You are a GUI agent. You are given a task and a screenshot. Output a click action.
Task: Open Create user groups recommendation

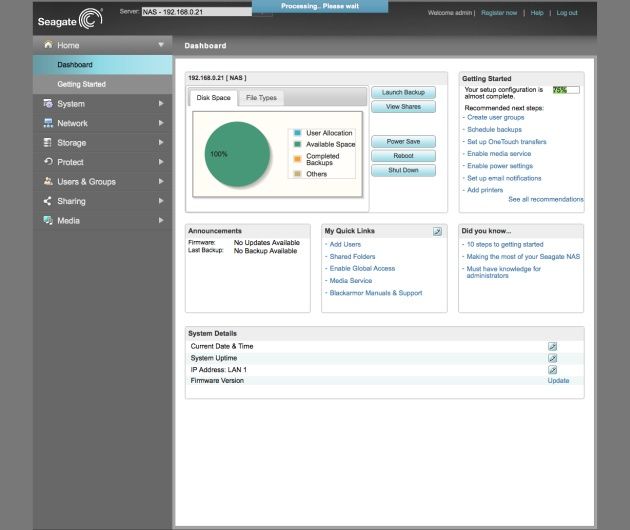tap(495, 117)
